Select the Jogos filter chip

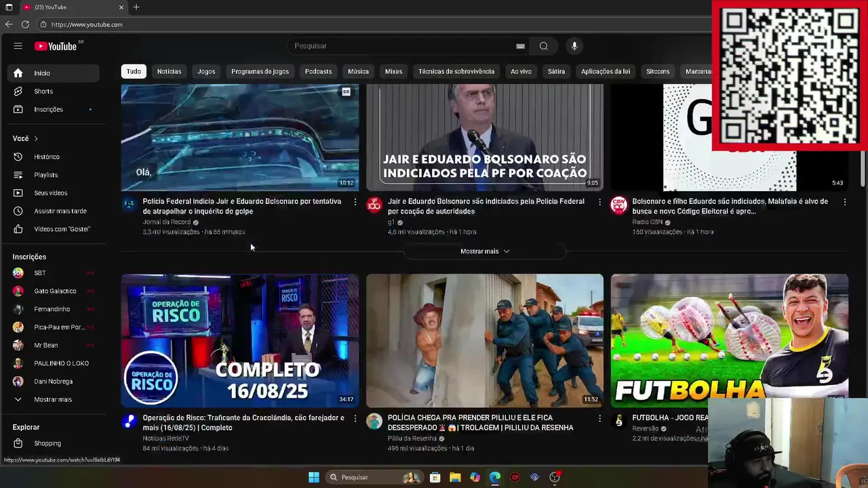point(206,71)
